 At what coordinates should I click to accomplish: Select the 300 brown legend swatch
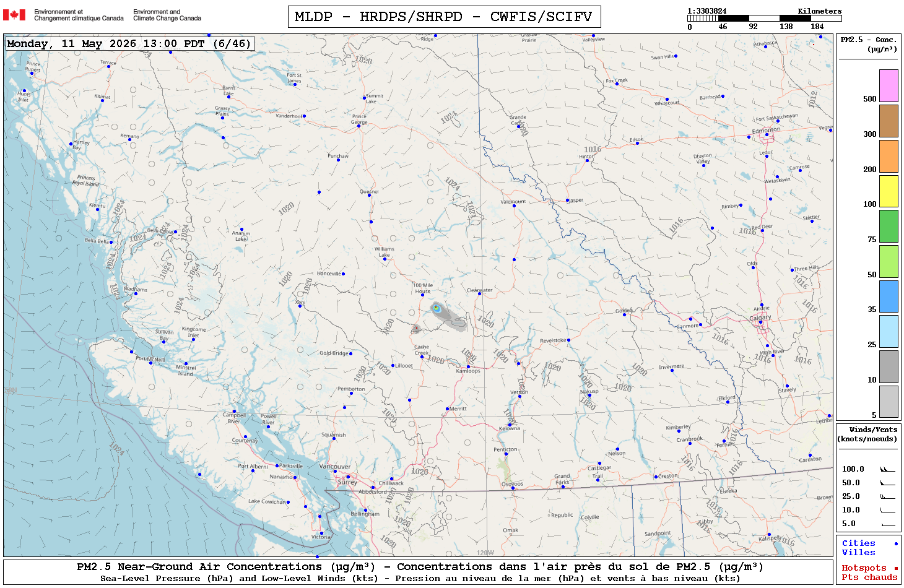point(889,121)
